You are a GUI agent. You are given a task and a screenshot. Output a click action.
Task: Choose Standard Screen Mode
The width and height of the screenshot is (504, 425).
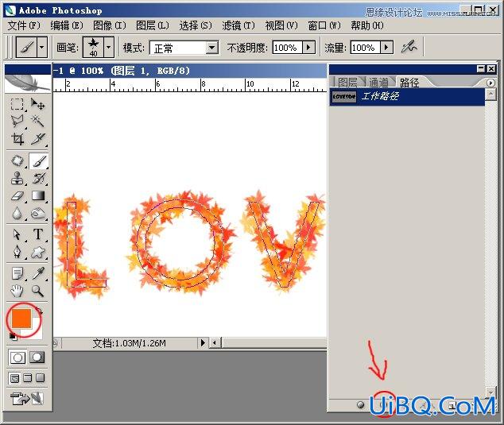14,378
